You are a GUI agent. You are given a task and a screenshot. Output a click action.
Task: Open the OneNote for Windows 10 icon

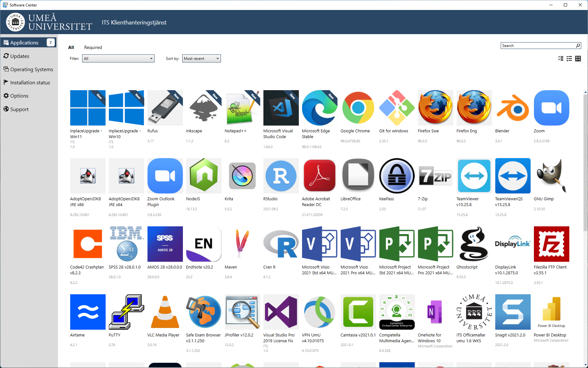[x=435, y=312]
